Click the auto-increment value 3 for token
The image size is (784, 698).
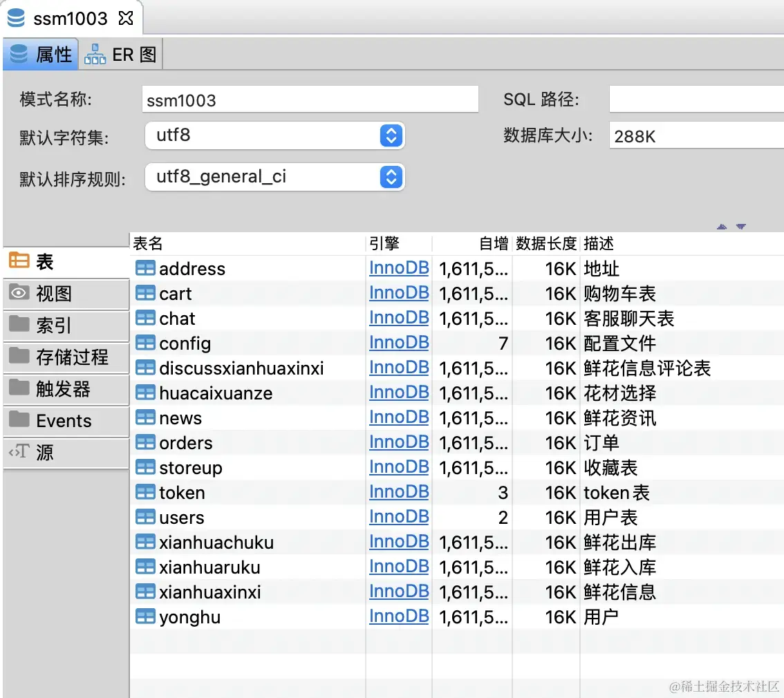[x=503, y=493]
